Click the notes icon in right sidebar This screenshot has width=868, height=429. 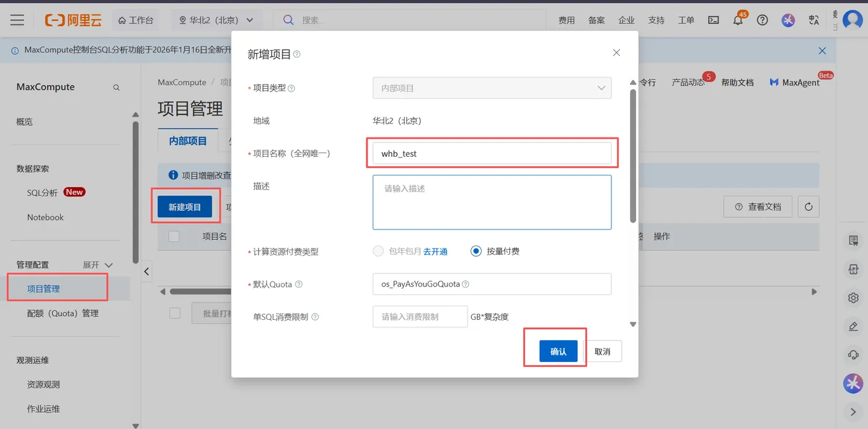(x=854, y=241)
